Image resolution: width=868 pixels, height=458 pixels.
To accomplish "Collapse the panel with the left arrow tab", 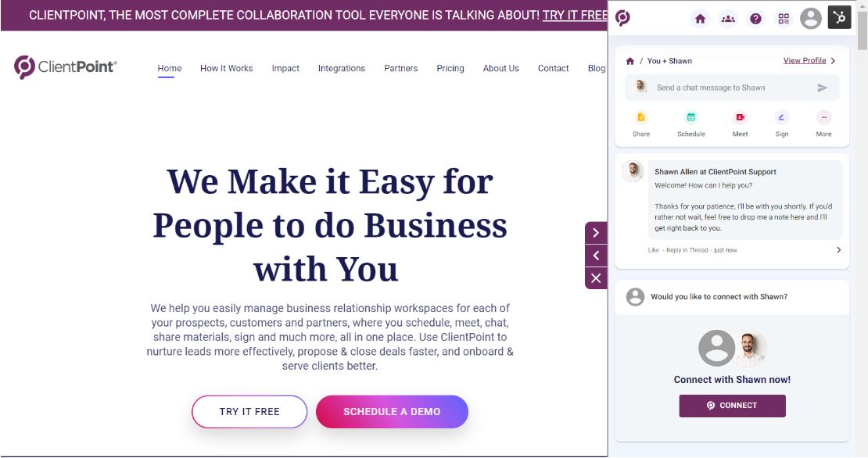I will click(596, 256).
